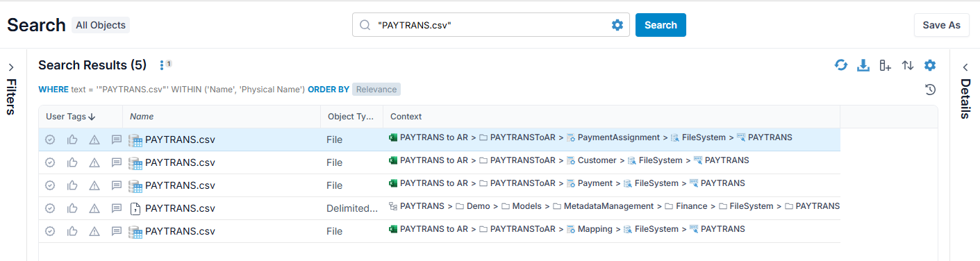Click the Search button
This screenshot has width=980, height=261.
click(x=661, y=25)
